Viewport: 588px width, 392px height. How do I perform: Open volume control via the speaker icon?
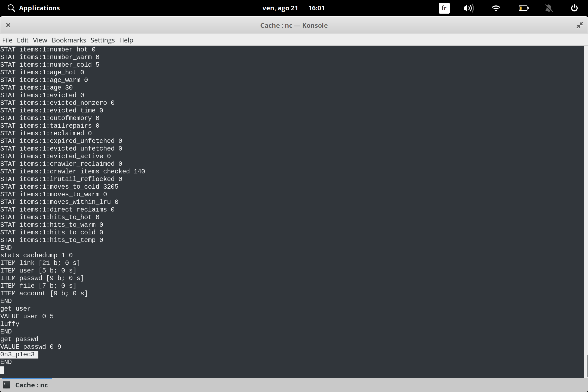(x=469, y=8)
